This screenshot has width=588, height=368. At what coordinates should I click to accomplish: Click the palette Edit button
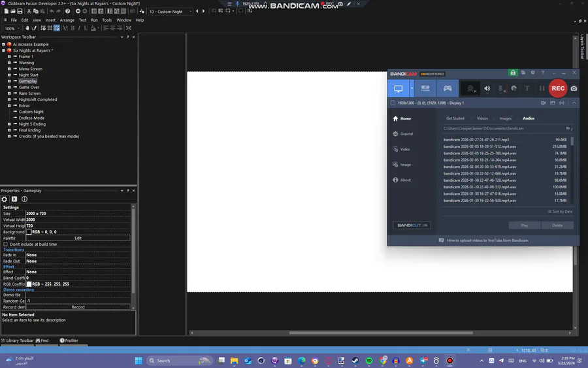pos(78,238)
